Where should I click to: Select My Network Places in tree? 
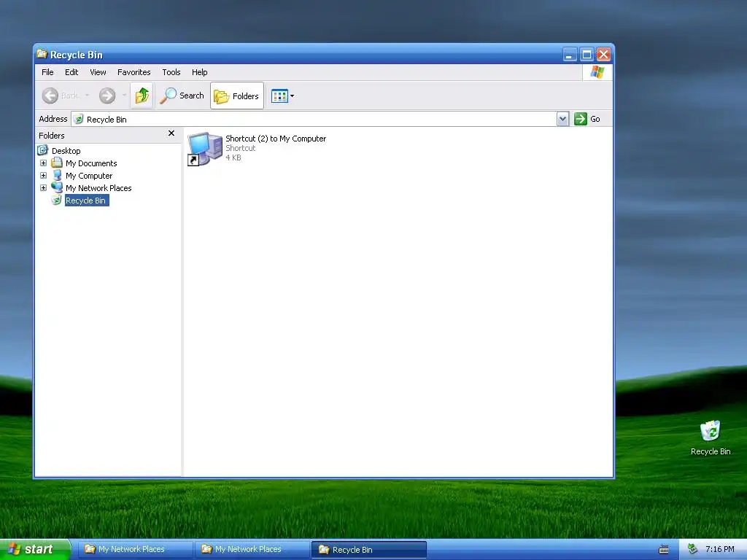[98, 188]
